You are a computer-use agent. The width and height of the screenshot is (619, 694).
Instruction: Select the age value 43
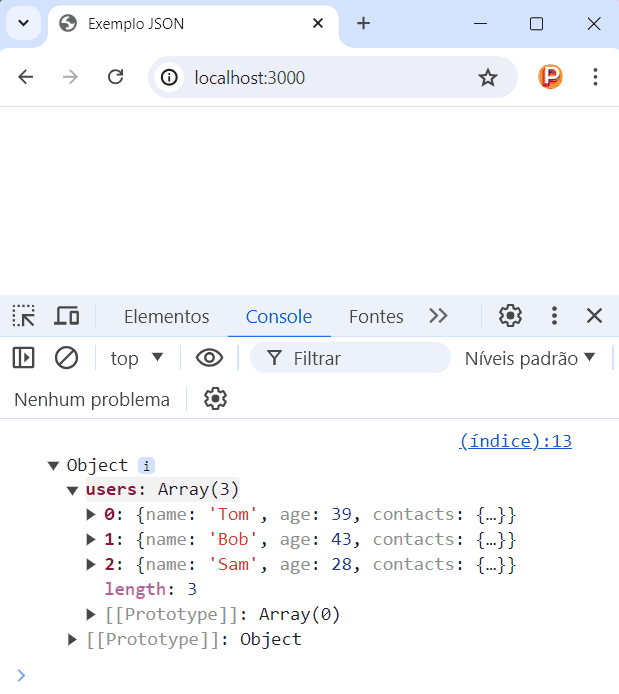(342, 539)
